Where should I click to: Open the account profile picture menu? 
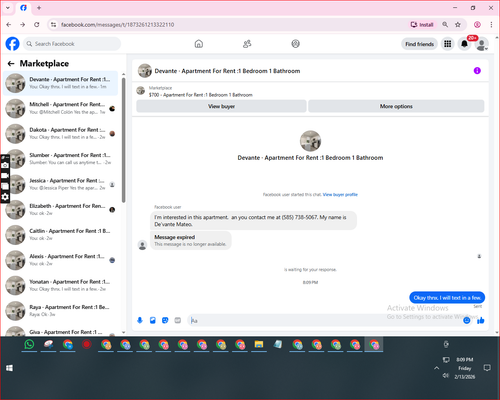[x=481, y=44]
